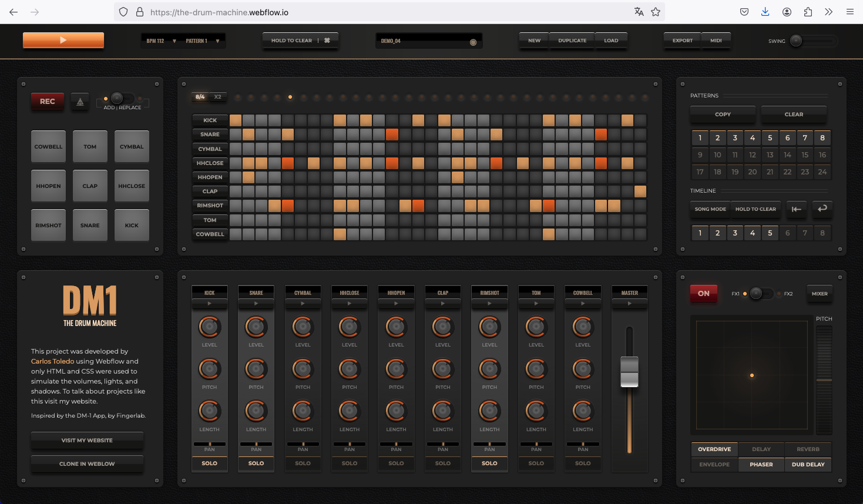Click the SNARE channel PITCH knob

pyautogui.click(x=256, y=369)
